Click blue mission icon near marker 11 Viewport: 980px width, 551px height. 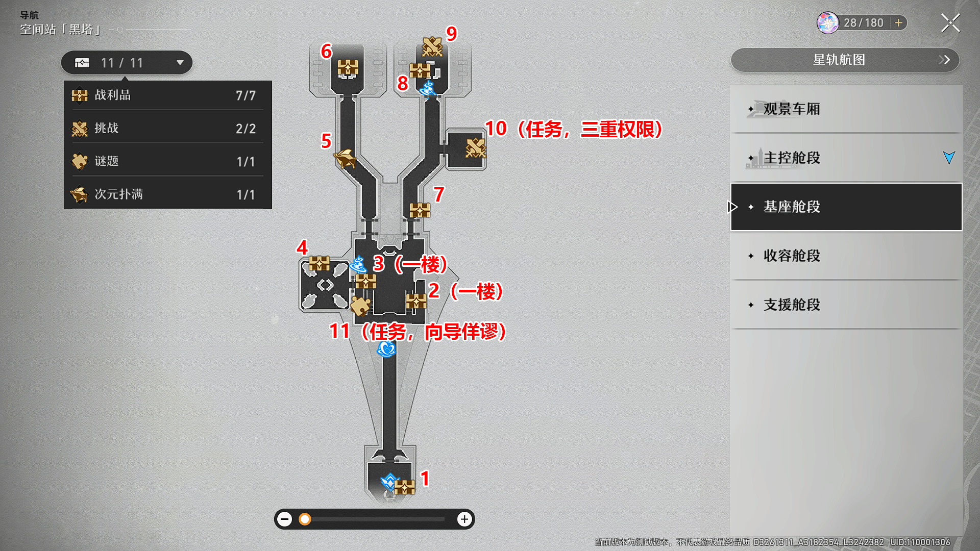point(386,349)
